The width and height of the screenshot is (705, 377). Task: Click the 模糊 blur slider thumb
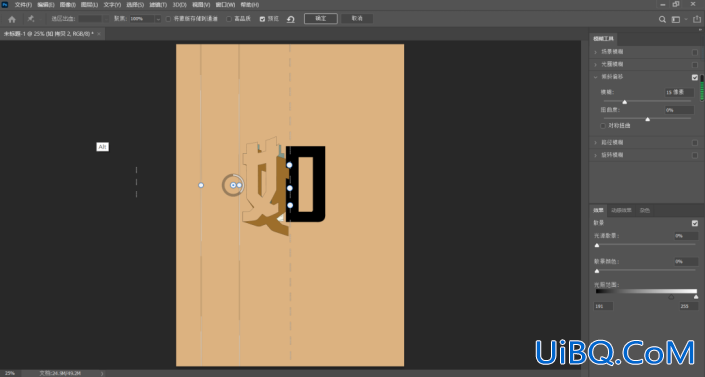coord(625,102)
